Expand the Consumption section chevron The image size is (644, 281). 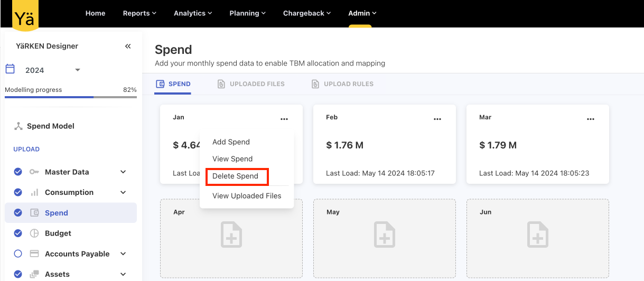coord(123,192)
